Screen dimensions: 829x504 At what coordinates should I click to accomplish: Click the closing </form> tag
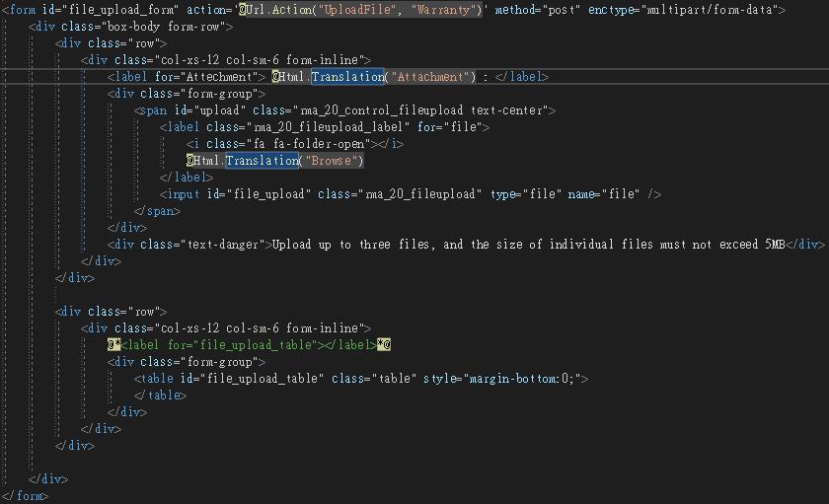[26, 496]
